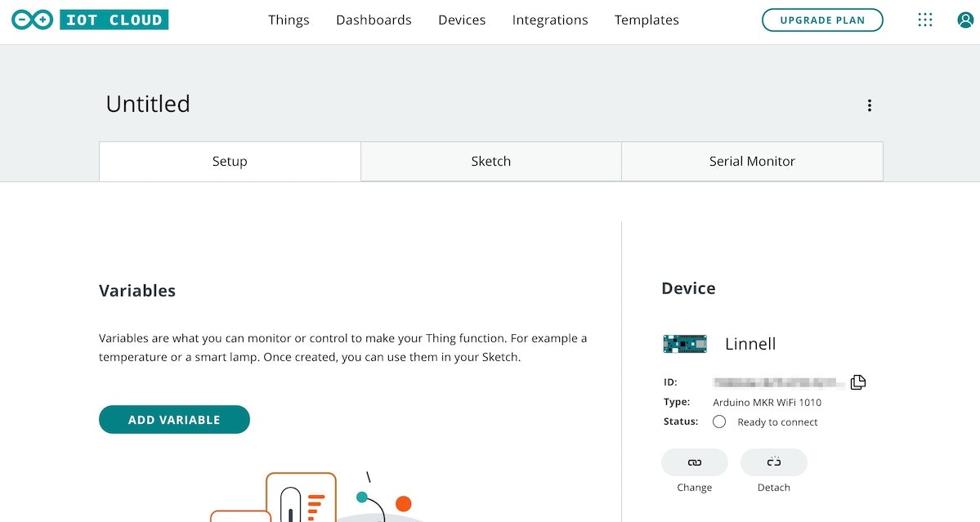
Task: Click the Untitled thing title
Action: point(148,105)
